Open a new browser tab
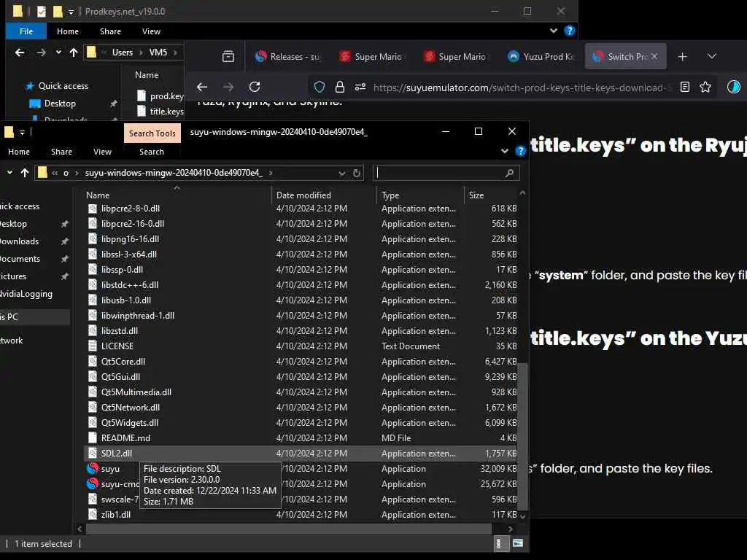 682,57
